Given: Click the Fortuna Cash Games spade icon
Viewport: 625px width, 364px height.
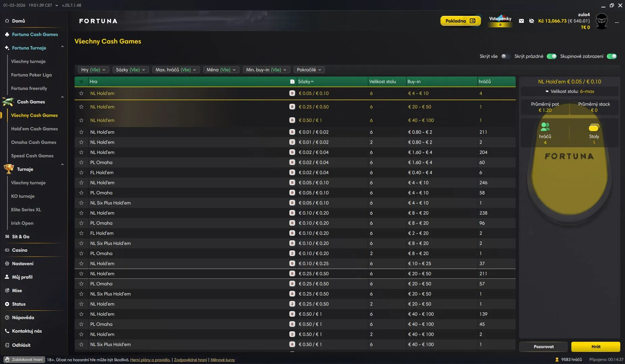Looking at the screenshot, I should [x=7, y=34].
